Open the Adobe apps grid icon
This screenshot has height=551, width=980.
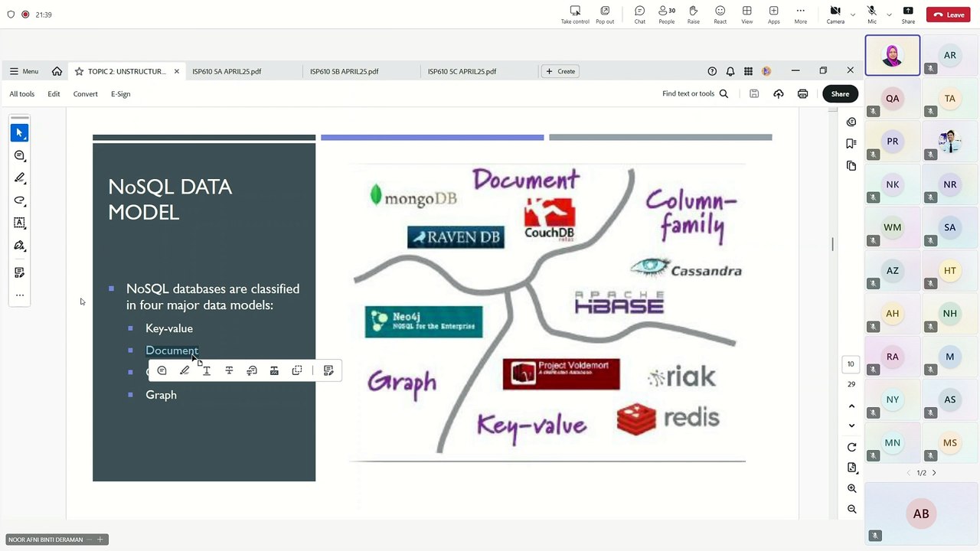pyautogui.click(x=749, y=71)
